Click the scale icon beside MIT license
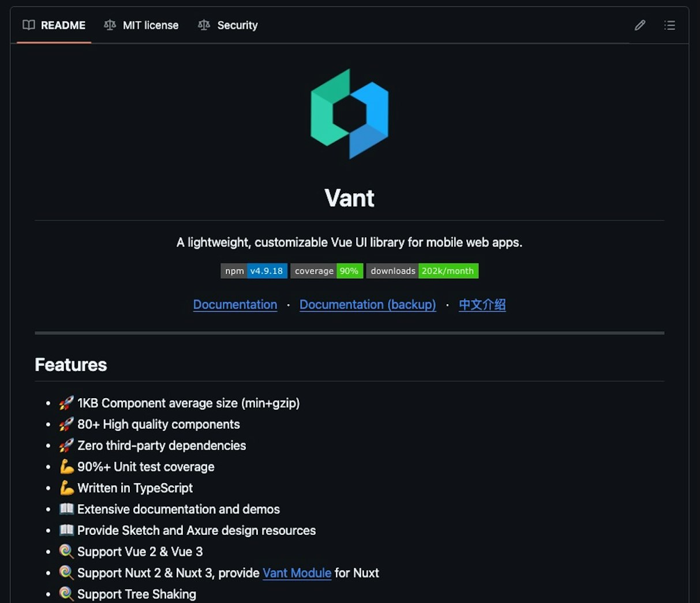The image size is (700, 603). tap(110, 25)
